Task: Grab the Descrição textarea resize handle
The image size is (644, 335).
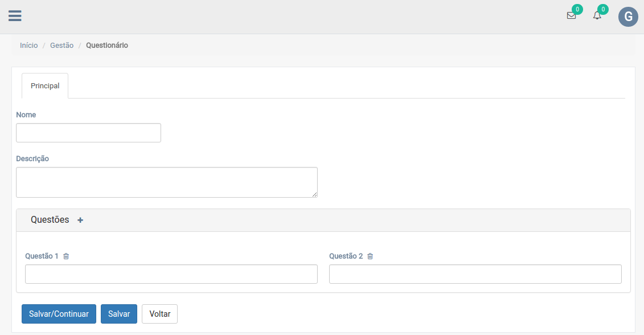Action: 314,194
